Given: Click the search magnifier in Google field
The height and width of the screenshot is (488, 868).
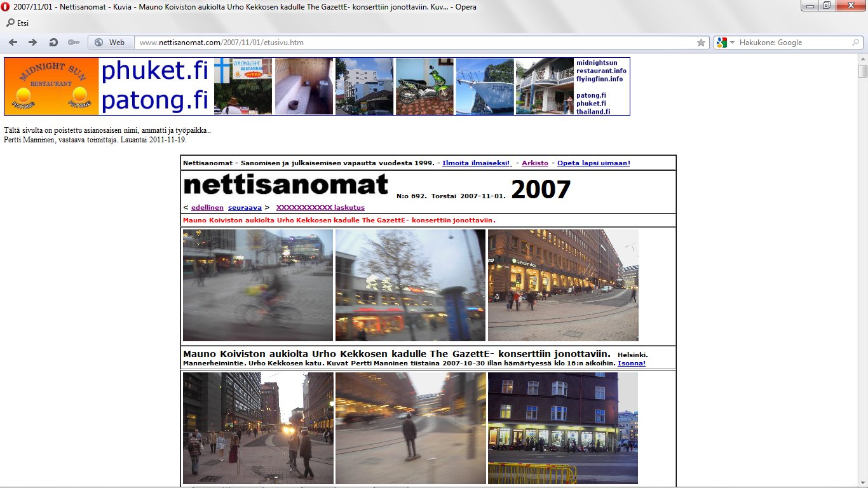Looking at the screenshot, I should point(856,43).
